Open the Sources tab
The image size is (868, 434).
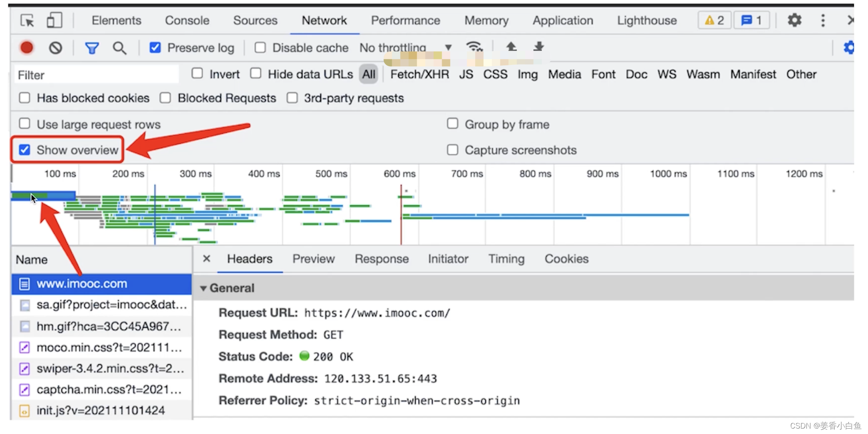pyautogui.click(x=255, y=20)
